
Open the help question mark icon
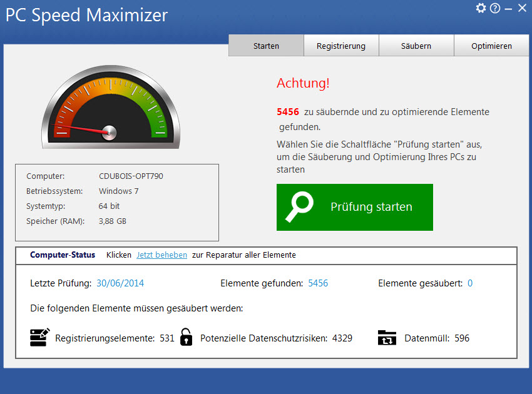click(495, 8)
